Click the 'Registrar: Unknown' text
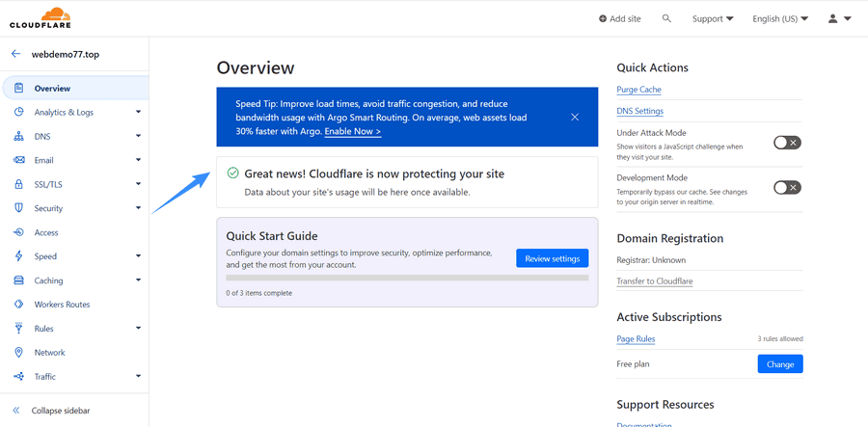The height and width of the screenshot is (427, 868). pos(651,260)
